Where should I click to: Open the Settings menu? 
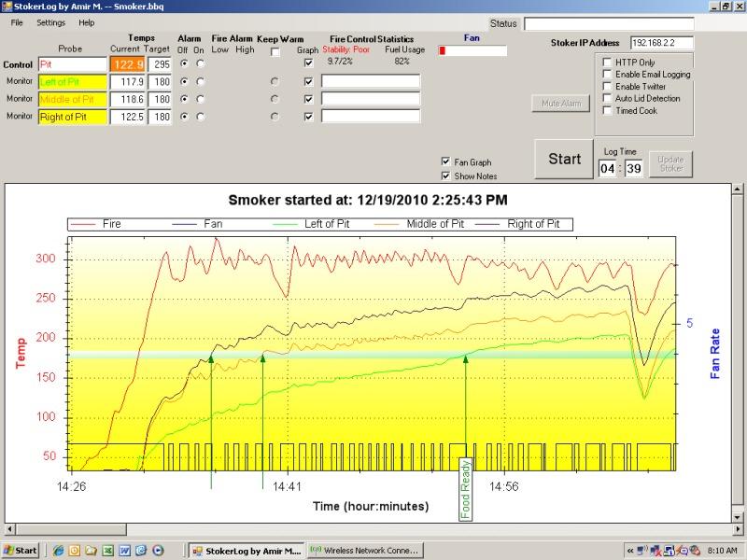(51, 22)
